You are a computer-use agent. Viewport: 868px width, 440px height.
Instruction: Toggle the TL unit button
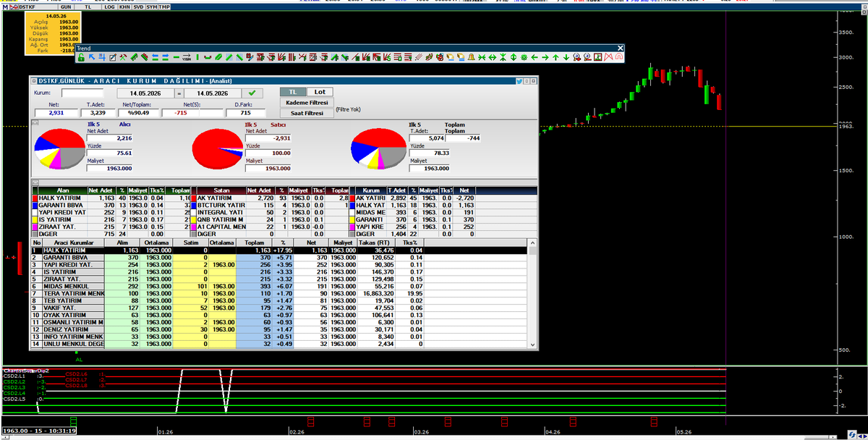coord(292,92)
